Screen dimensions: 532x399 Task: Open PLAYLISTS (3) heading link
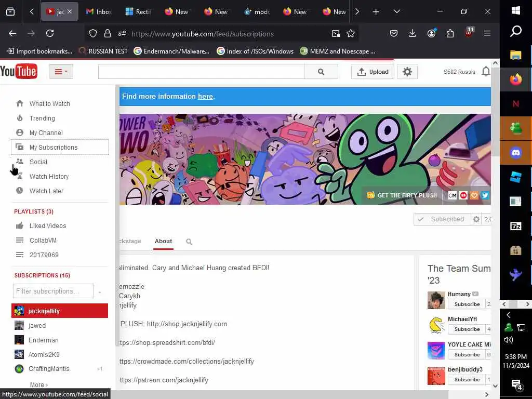34,212
